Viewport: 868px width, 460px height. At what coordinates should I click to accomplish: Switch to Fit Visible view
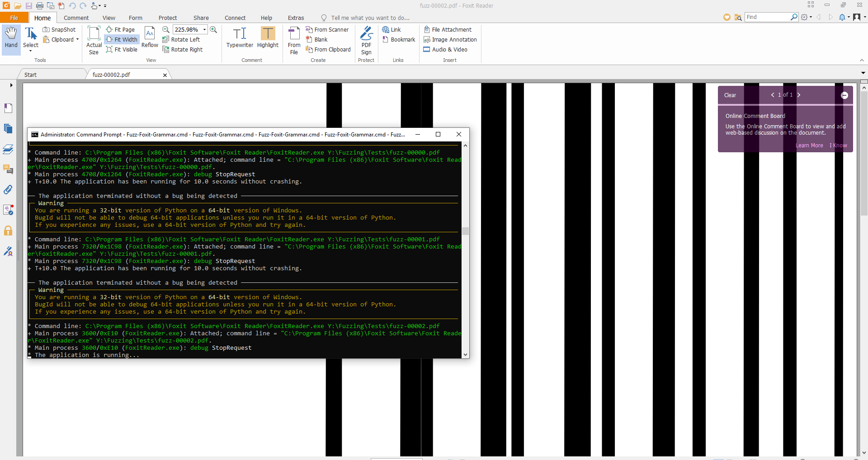[122, 50]
